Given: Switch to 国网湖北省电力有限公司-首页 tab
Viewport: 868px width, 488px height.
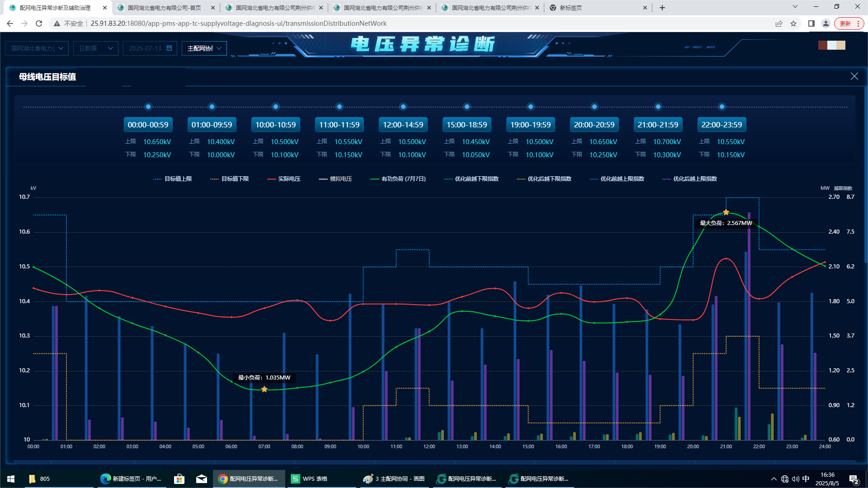Looking at the screenshot, I should coord(164,8).
